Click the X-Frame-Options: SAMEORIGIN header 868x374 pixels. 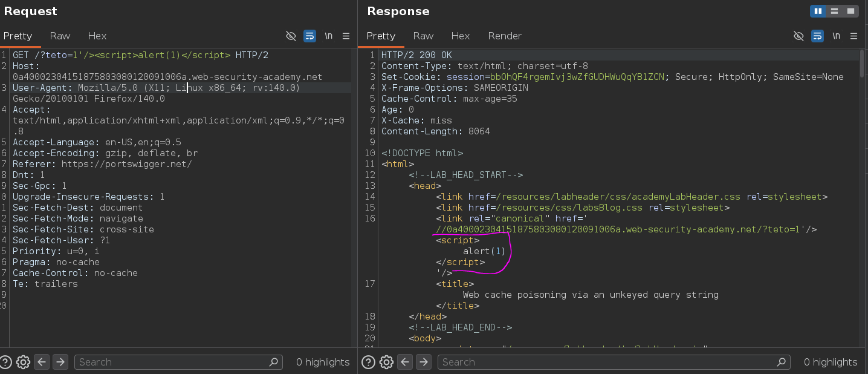point(455,88)
